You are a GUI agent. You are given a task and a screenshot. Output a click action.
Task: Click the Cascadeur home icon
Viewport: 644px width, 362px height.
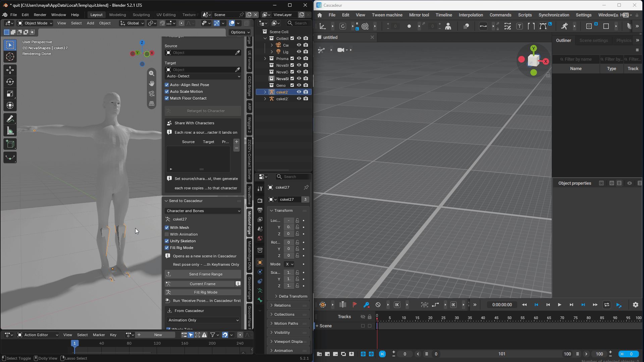tap(320, 15)
